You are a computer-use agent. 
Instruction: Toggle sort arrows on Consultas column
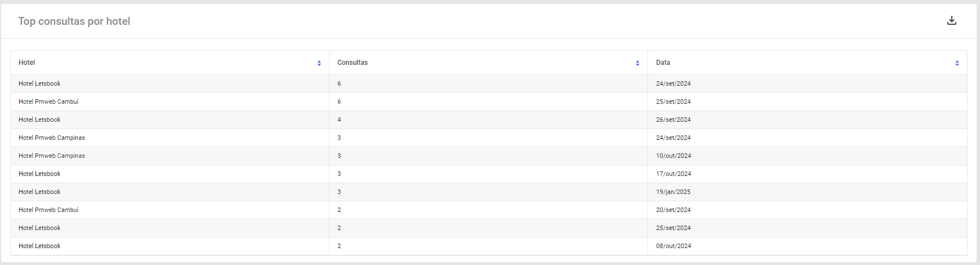tap(637, 63)
